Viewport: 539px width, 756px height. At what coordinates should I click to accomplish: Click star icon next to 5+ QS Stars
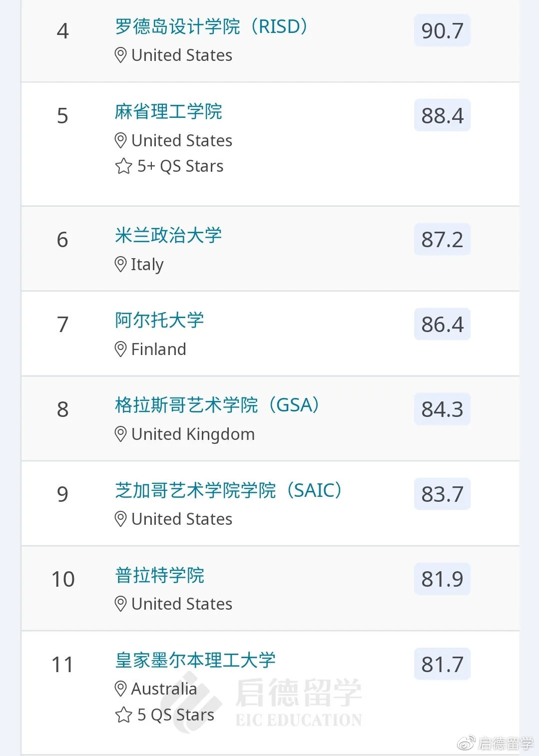(x=123, y=166)
